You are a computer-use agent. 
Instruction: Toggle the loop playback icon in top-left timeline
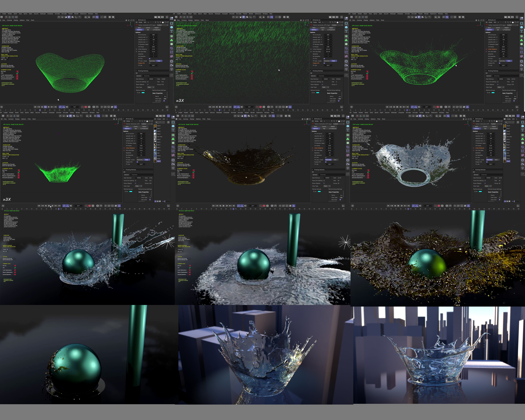60,107
